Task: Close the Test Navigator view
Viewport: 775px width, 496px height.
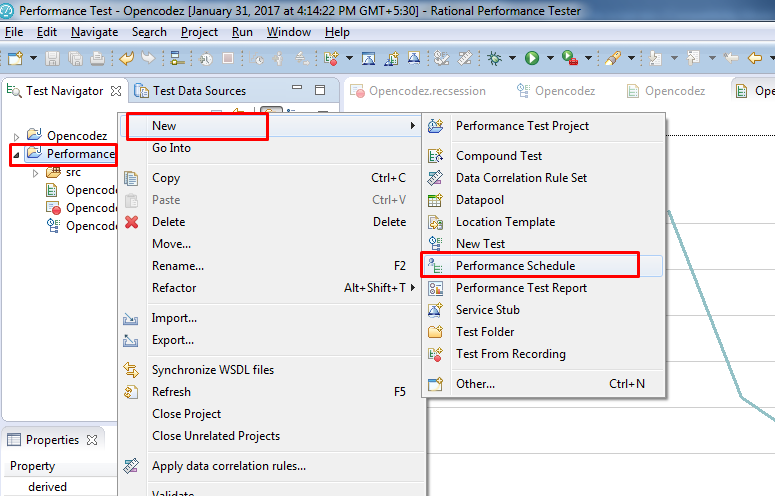Action: 116,91
